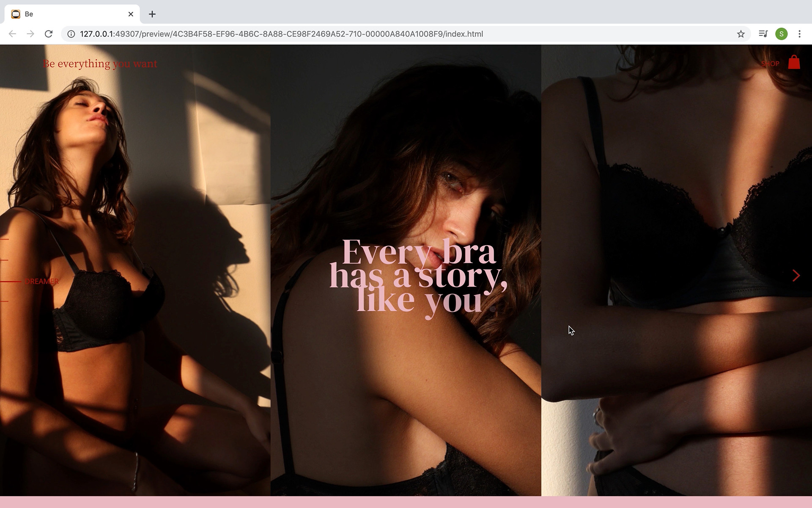Open Chrome three-dot menu
Viewport: 812px width, 508px height.
point(799,34)
